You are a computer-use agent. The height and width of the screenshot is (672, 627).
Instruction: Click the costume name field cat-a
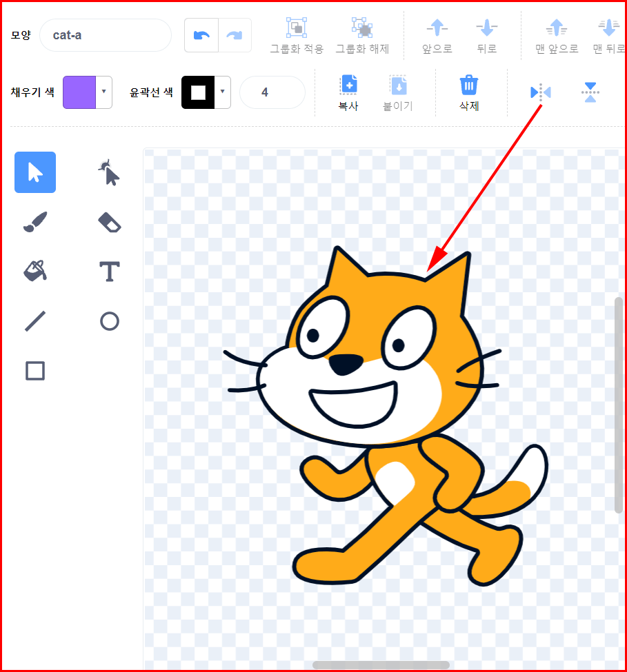[x=106, y=35]
